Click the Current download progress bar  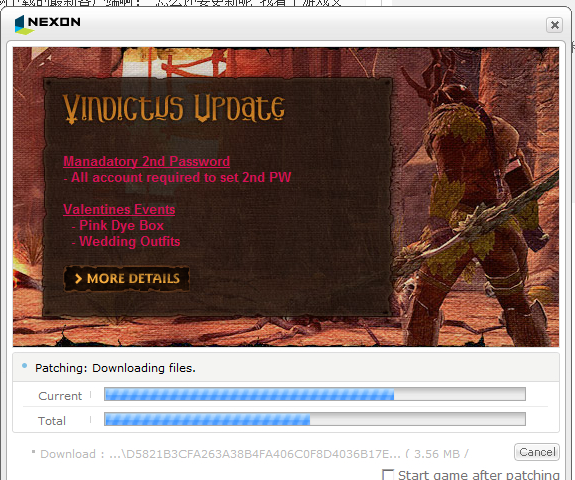pyautogui.click(x=315, y=394)
